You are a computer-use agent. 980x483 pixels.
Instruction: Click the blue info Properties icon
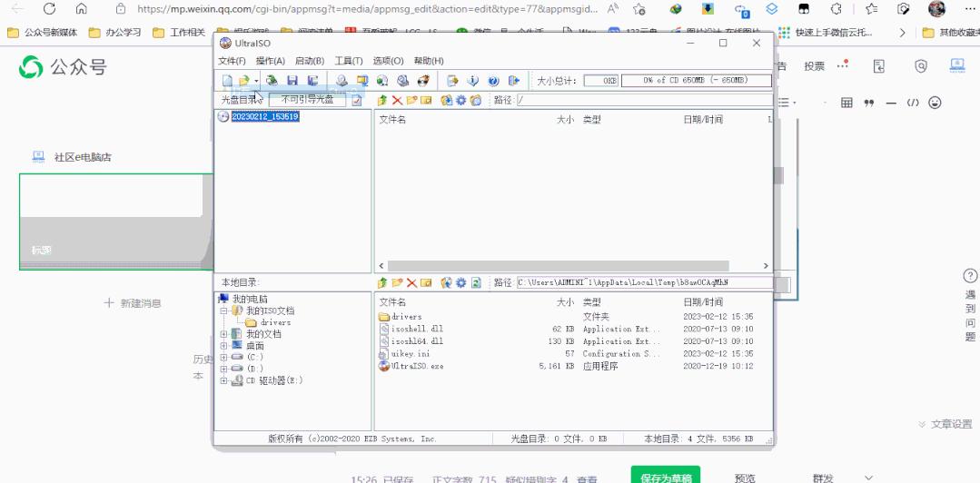coord(473,81)
